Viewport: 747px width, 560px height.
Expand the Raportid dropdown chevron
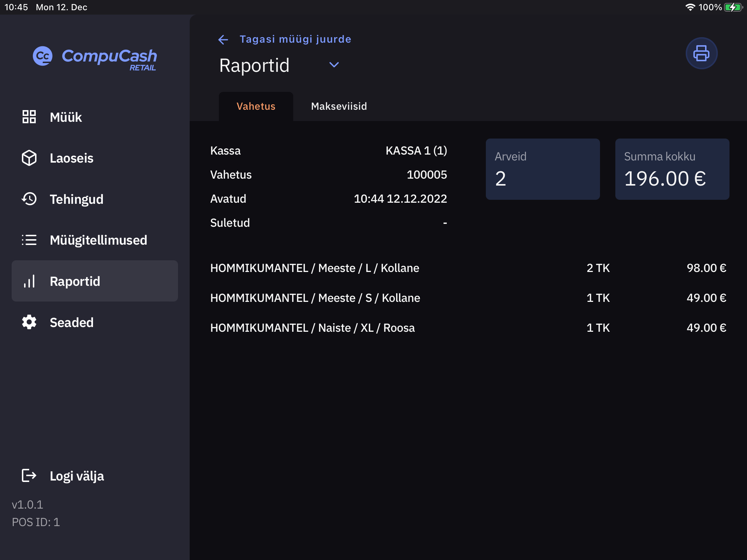[x=334, y=65]
